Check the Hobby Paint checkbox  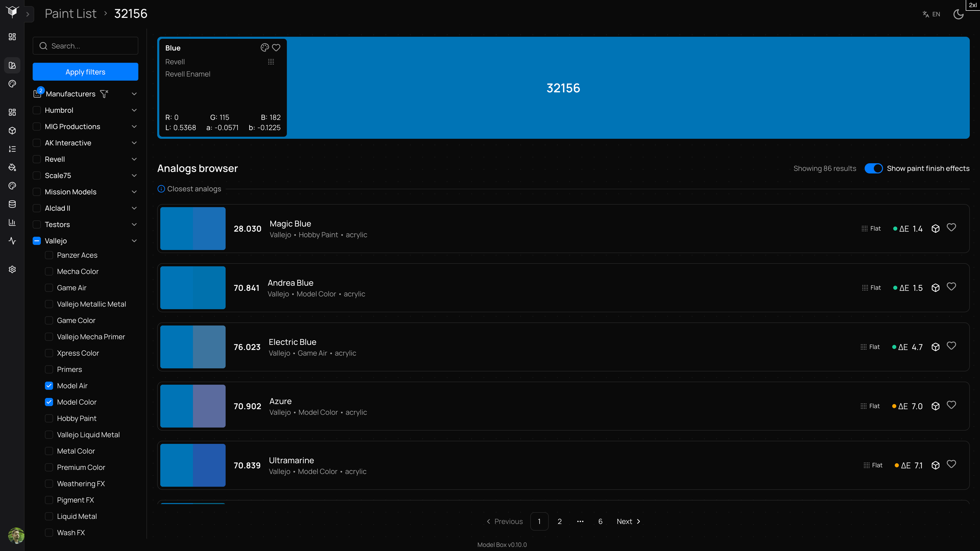49,418
